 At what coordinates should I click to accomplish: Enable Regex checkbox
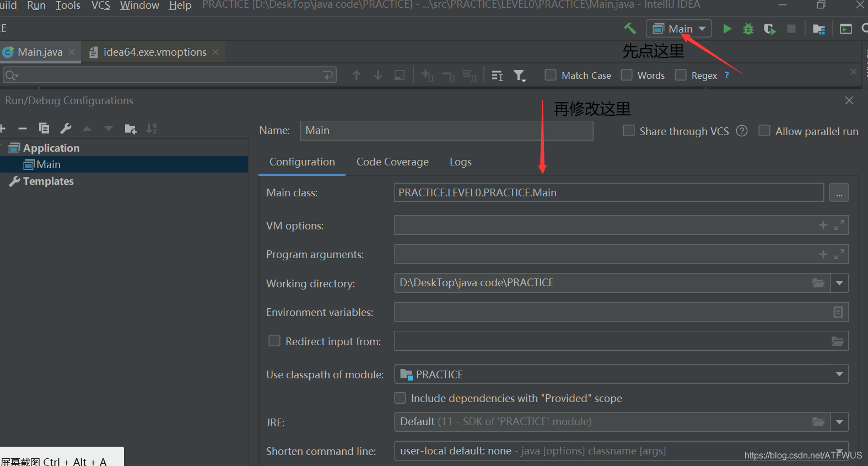tap(681, 74)
